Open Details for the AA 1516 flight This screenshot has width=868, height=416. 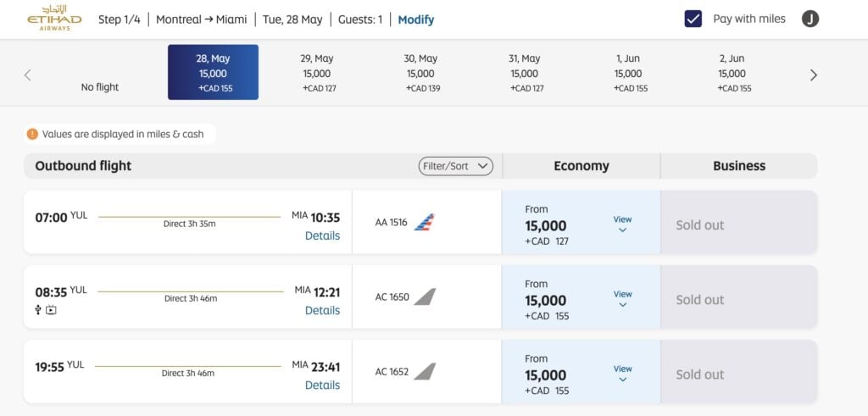(x=322, y=236)
